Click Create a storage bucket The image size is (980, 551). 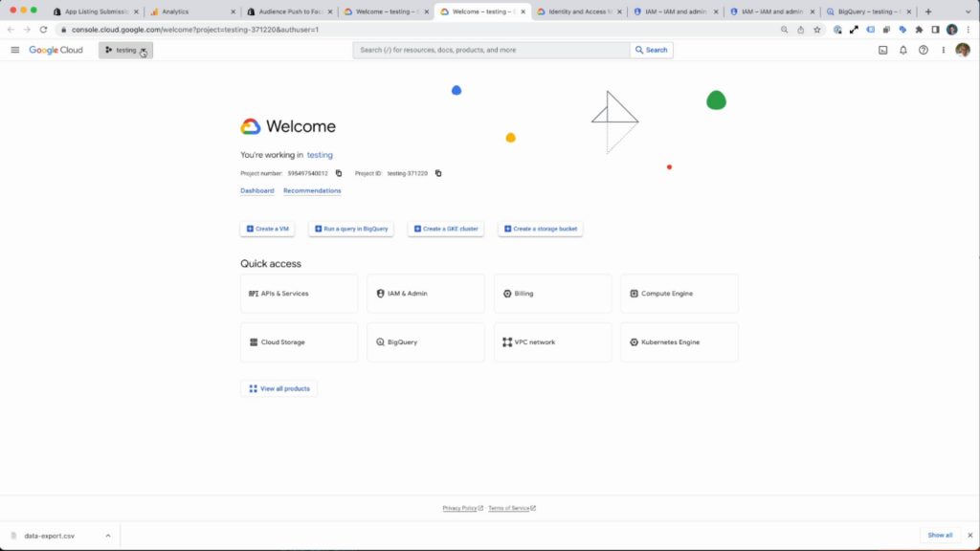[541, 229]
